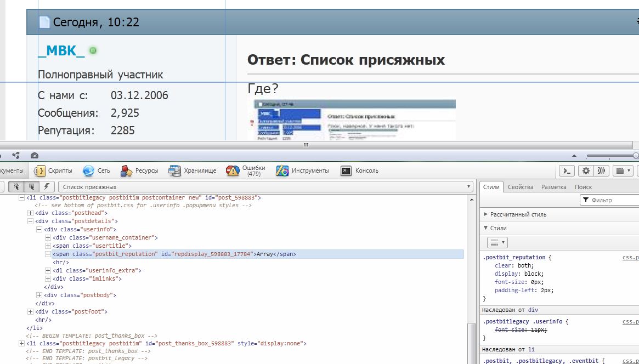Click the small up arrow beside zoom slider
This screenshot has height=364, width=639.
[x=574, y=156]
